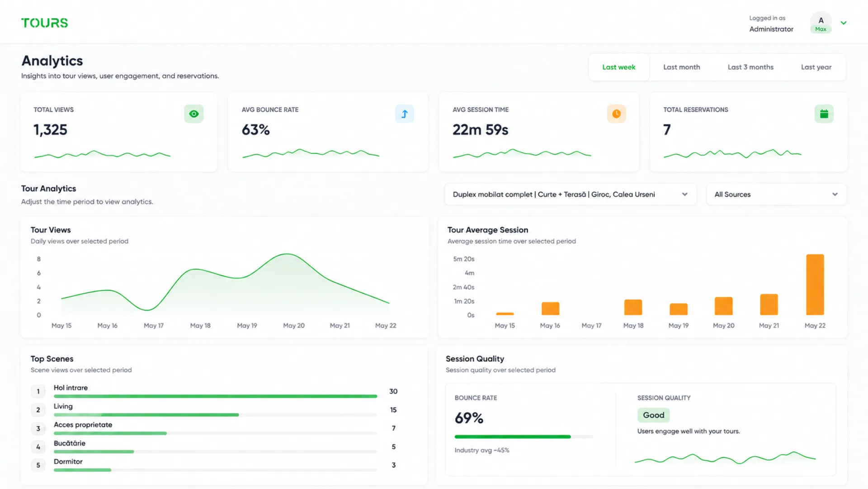The width and height of the screenshot is (868, 489).
Task: Click the eye icon on Total Views card
Action: (193, 114)
